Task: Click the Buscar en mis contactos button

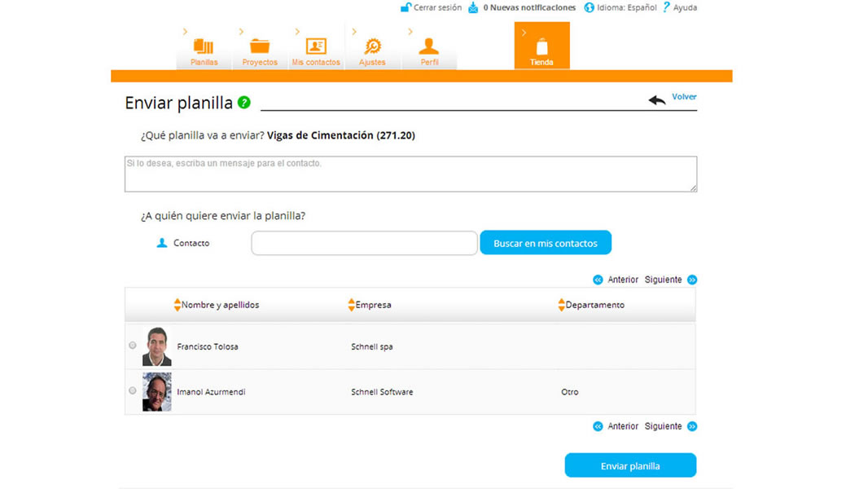Action: [x=546, y=243]
